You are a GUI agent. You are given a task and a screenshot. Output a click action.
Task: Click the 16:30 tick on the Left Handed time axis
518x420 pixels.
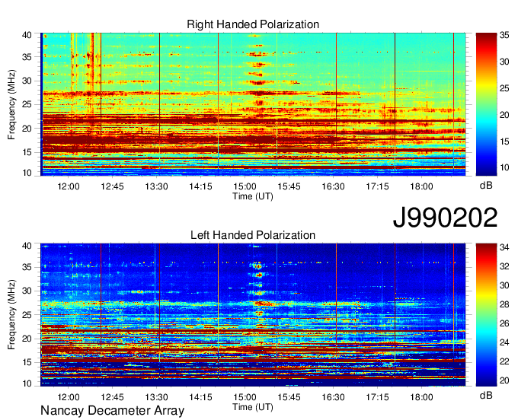click(x=333, y=397)
